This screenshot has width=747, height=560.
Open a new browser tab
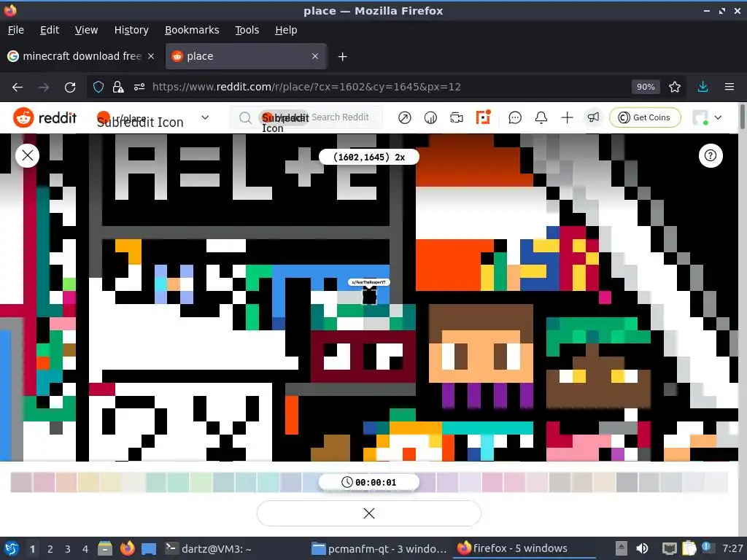[x=342, y=57]
